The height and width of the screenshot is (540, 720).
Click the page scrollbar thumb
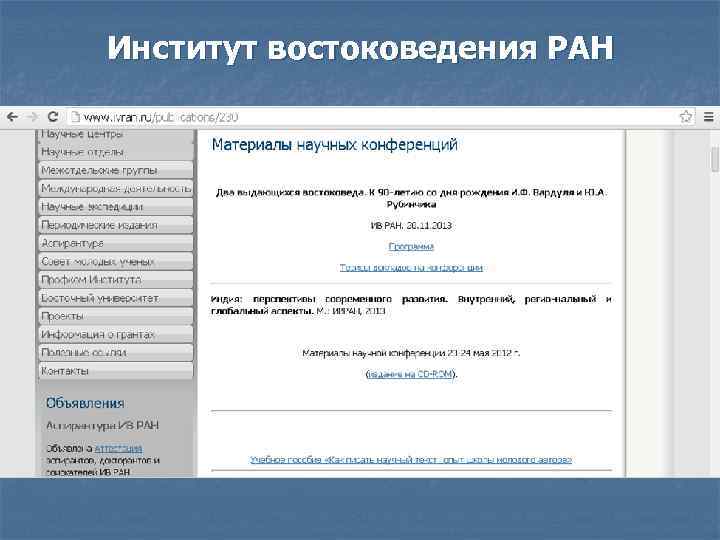click(714, 159)
